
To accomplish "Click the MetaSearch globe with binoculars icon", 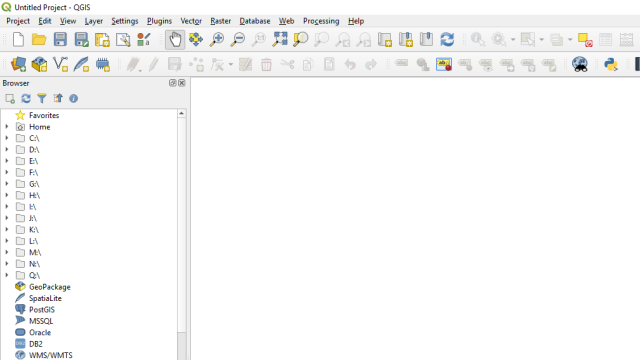I will (x=580, y=64).
